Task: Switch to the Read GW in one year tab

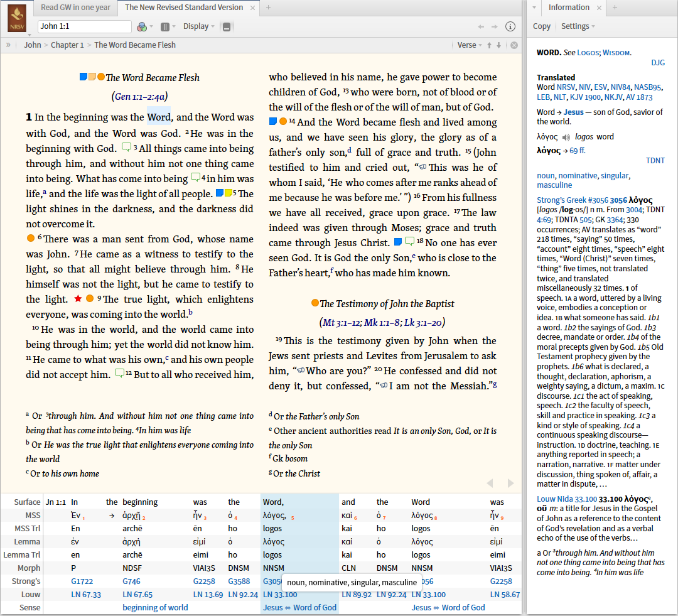Action: (76, 8)
